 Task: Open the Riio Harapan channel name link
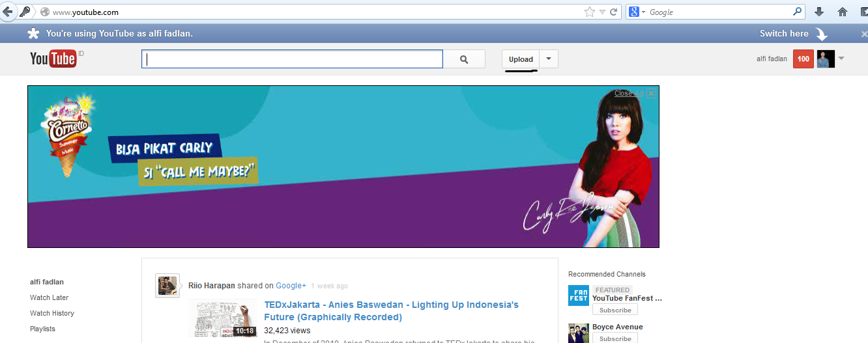(212, 286)
